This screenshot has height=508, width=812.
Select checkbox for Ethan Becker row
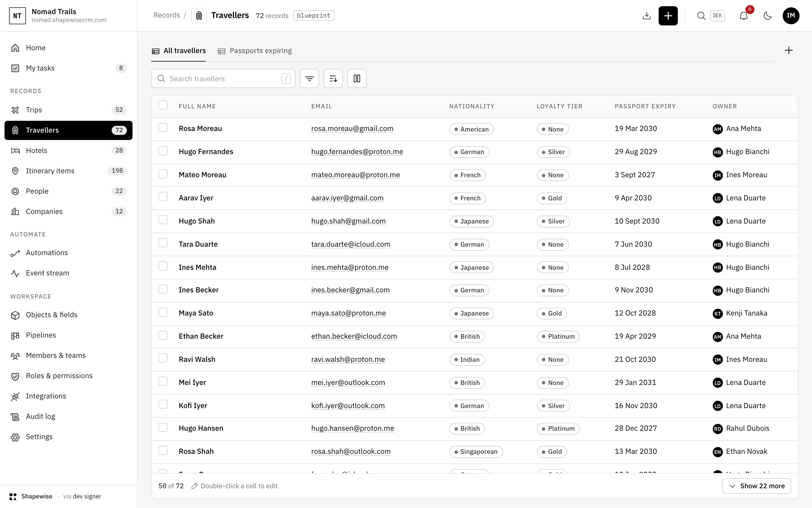coord(163,335)
